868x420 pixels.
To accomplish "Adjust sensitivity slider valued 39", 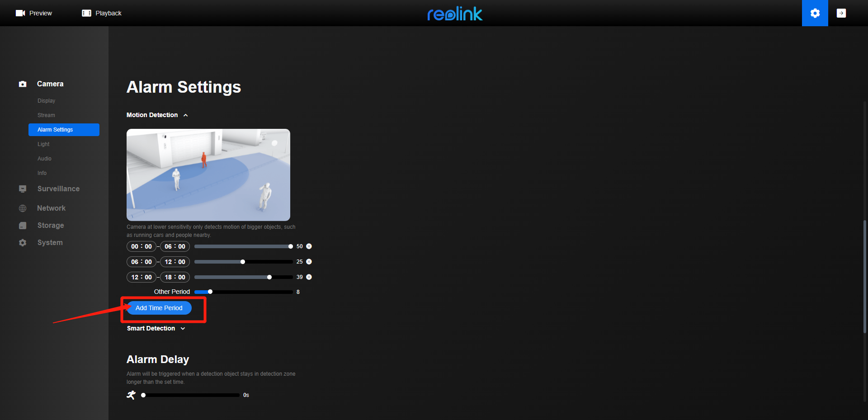I will pyautogui.click(x=244, y=277).
